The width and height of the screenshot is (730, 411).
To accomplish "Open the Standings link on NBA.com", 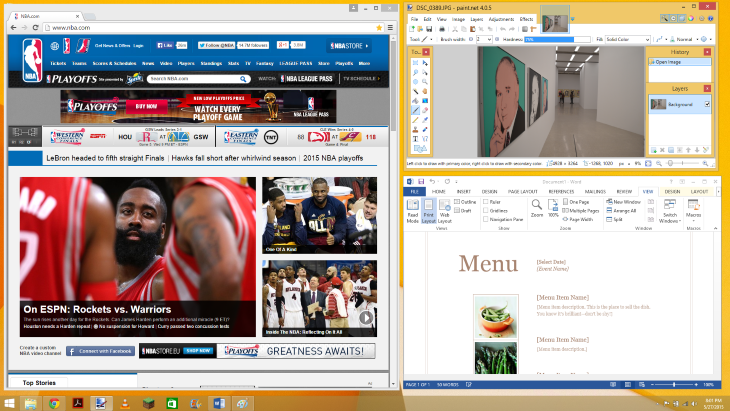I will pos(211,63).
